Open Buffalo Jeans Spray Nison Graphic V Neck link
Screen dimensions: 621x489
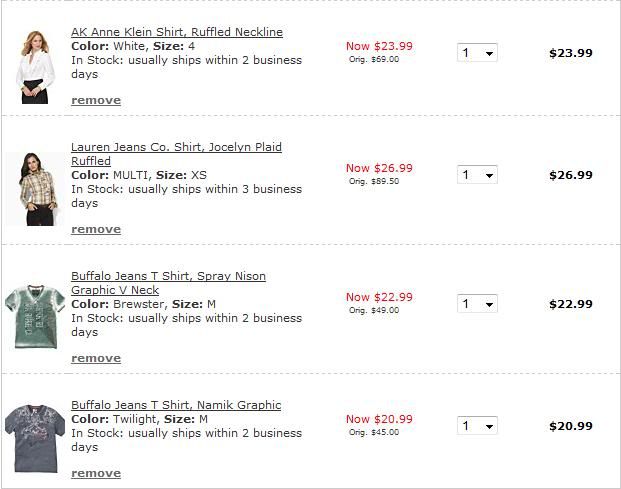pyautogui.click(x=168, y=283)
